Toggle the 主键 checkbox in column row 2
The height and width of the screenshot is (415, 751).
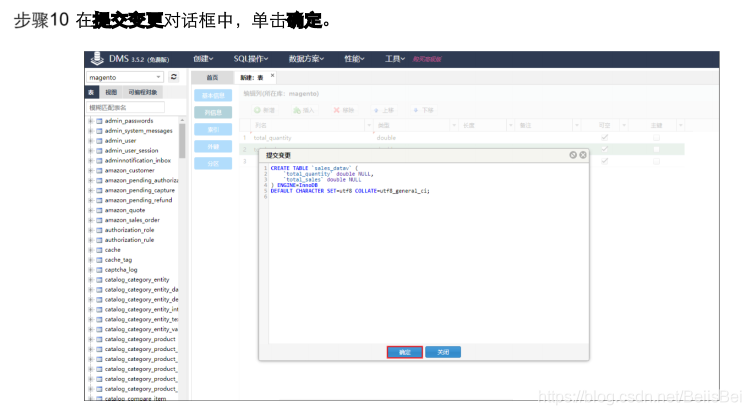(x=656, y=149)
